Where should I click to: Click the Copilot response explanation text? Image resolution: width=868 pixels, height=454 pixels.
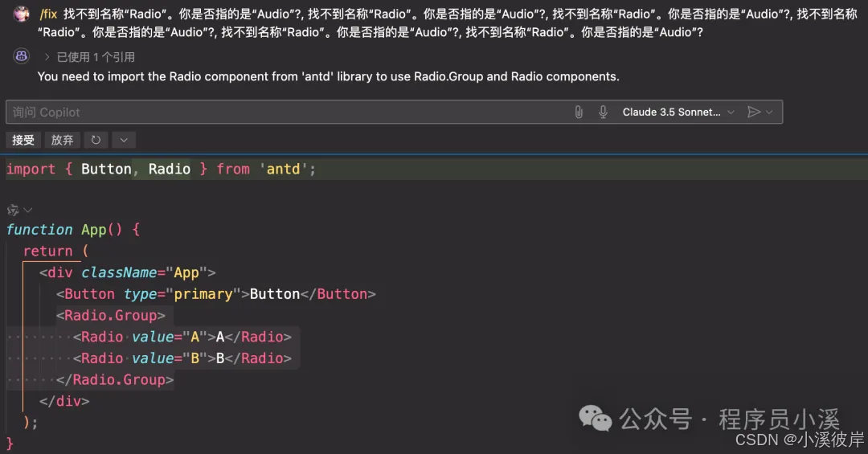(328, 76)
